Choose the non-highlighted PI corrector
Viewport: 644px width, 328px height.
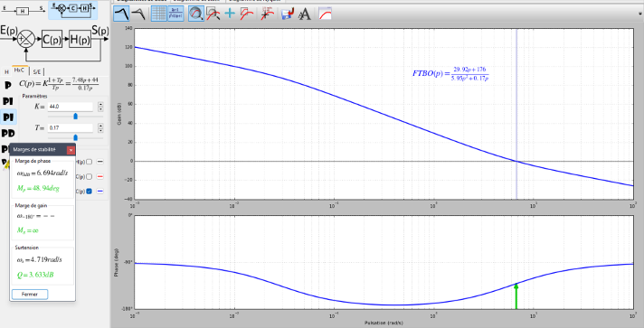[8, 101]
